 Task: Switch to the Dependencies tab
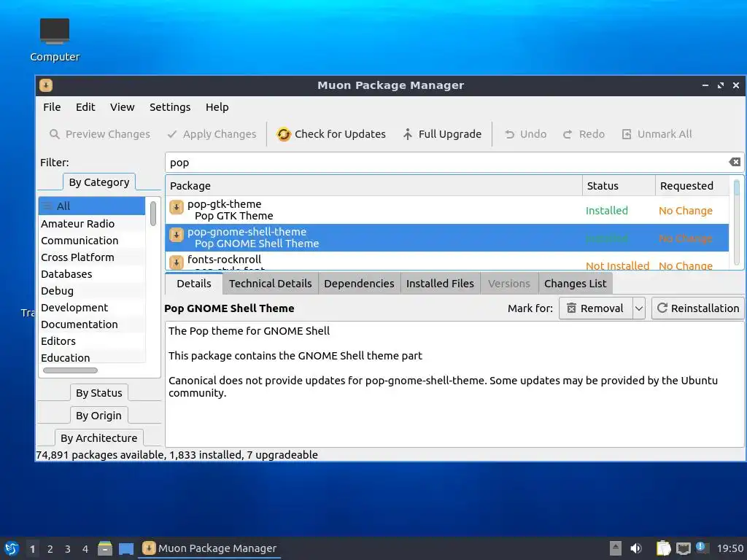click(x=359, y=284)
